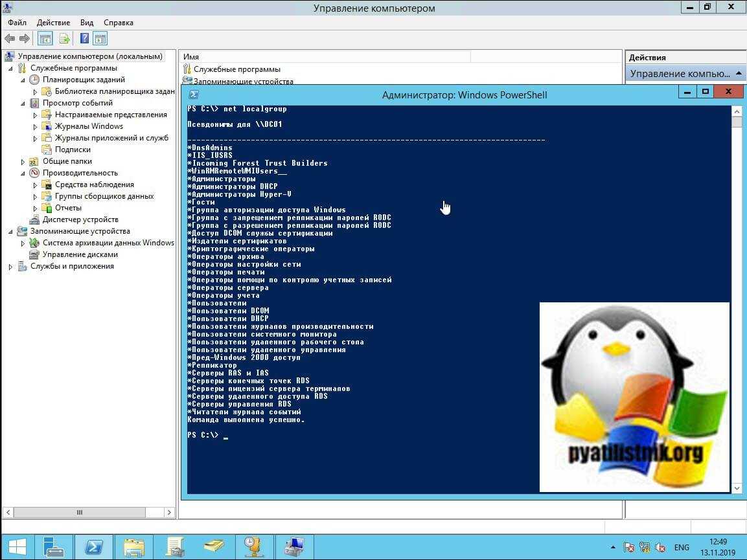The width and height of the screenshot is (747, 560).
Task: Open the Действие menu
Action: pyautogui.click(x=53, y=23)
